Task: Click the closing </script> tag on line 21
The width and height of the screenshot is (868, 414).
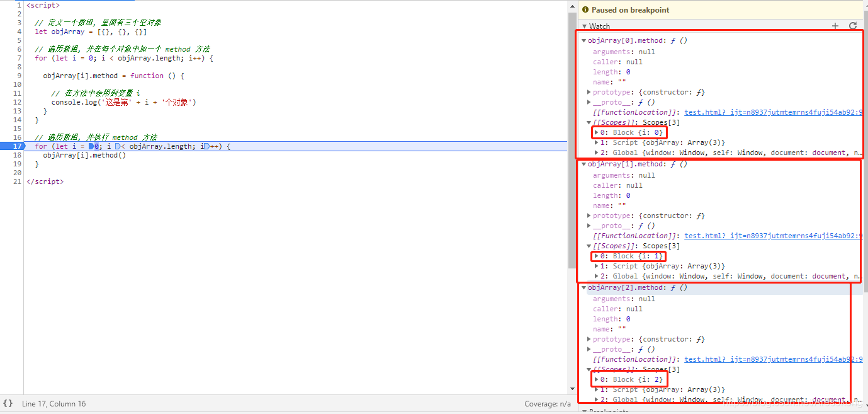Action: tap(45, 181)
